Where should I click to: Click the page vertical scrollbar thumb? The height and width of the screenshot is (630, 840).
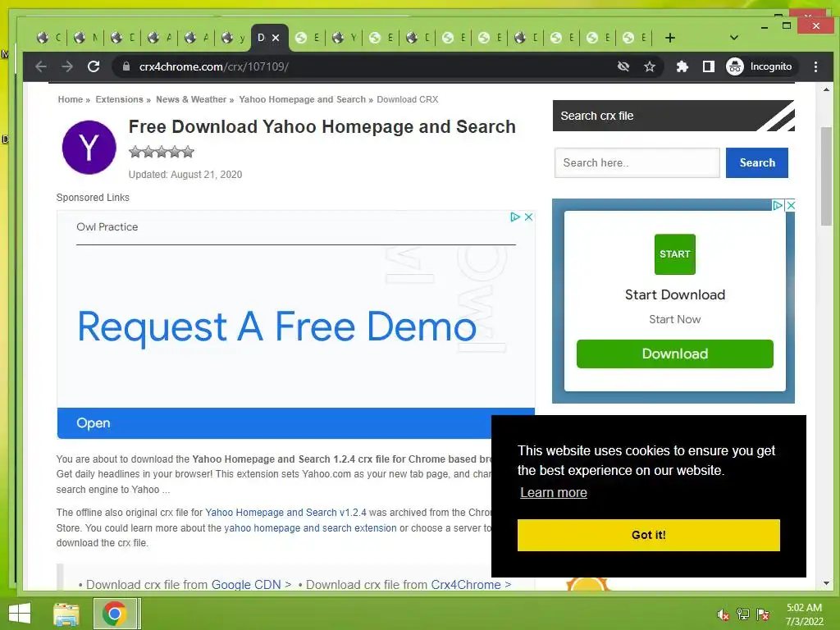point(826,177)
